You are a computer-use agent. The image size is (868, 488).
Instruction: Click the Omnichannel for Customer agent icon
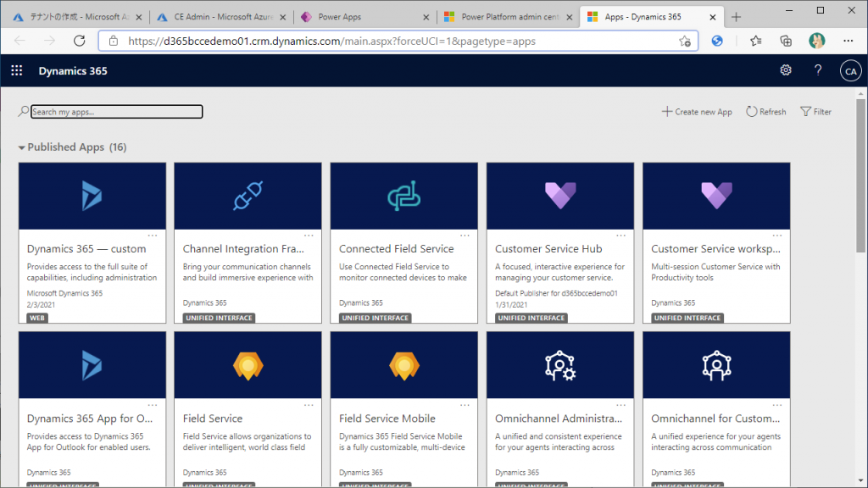pos(716,365)
